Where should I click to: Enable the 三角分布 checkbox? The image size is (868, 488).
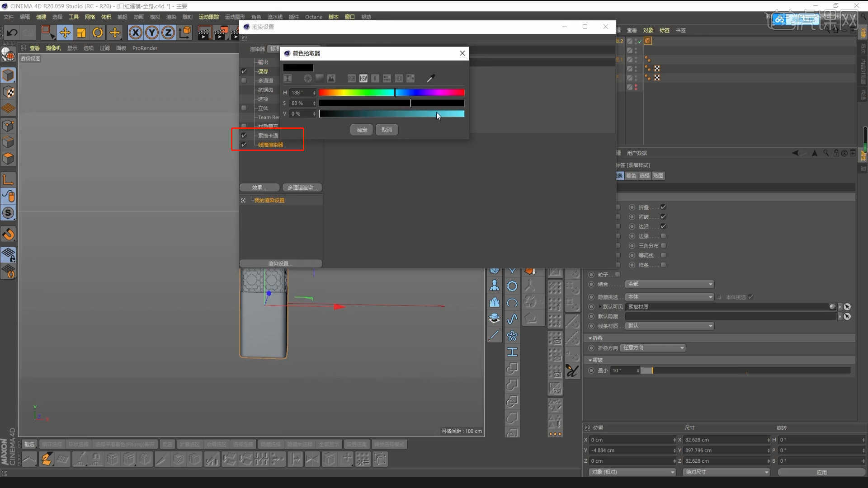coord(663,246)
